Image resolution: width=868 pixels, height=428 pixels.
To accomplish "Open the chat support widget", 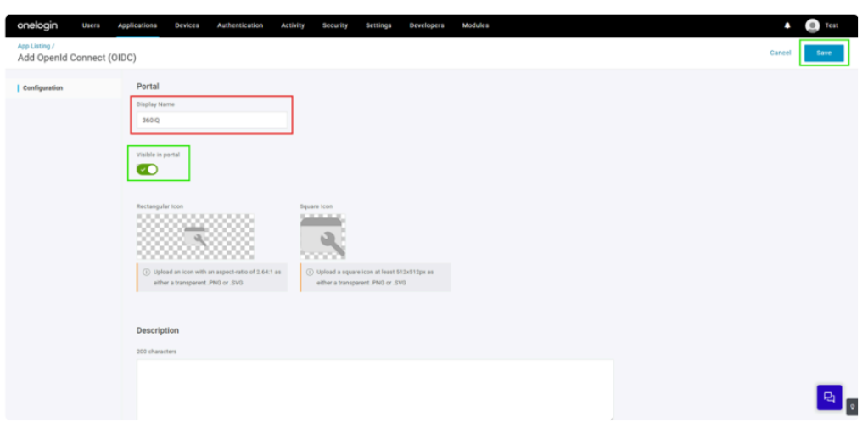I will coord(829,397).
